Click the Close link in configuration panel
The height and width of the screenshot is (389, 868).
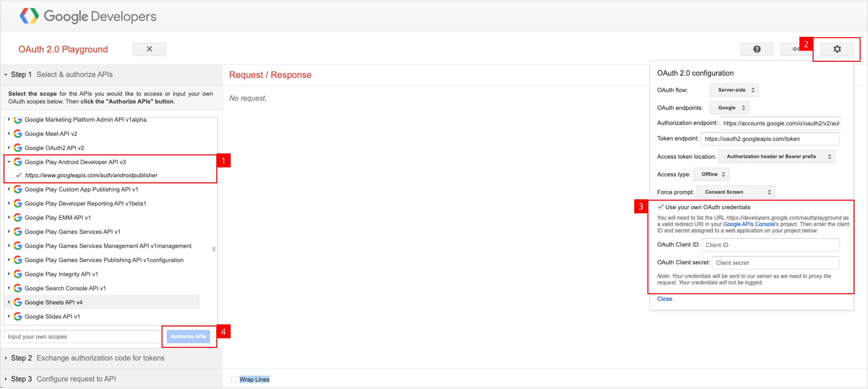(x=664, y=299)
